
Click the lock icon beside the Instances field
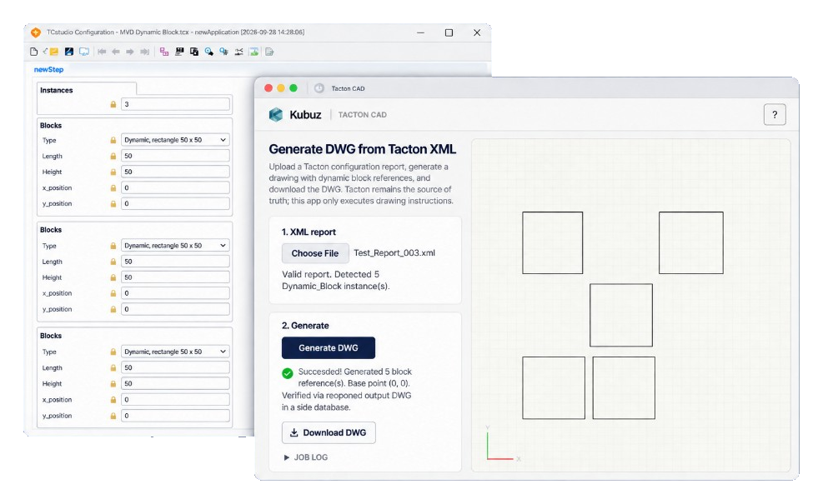tap(113, 104)
